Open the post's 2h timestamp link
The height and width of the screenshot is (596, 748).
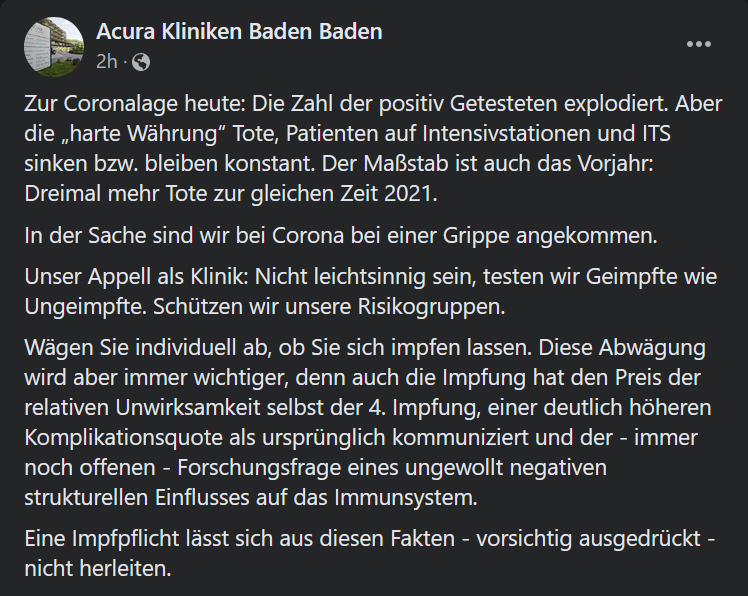point(106,62)
